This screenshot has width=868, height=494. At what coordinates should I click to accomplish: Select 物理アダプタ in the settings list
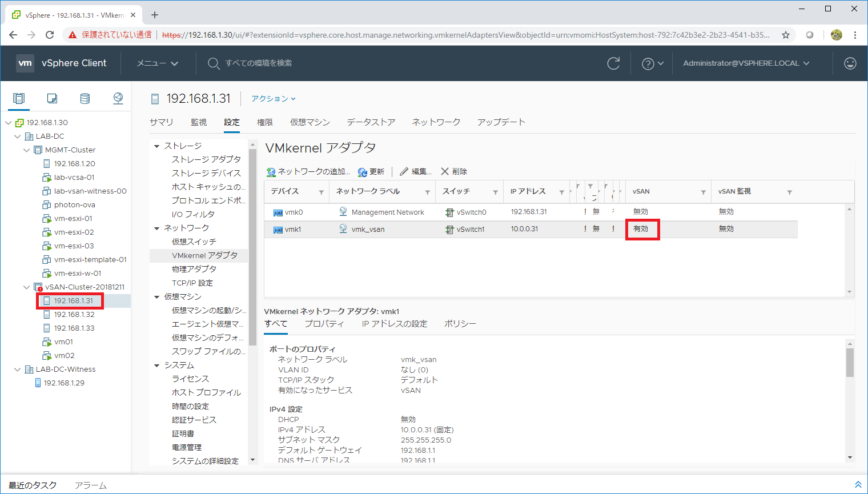[x=194, y=269]
